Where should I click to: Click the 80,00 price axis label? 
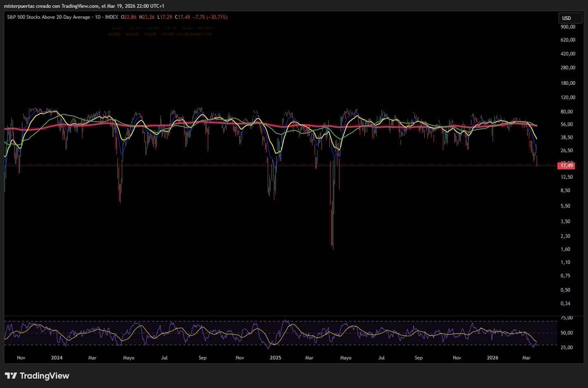(567, 112)
